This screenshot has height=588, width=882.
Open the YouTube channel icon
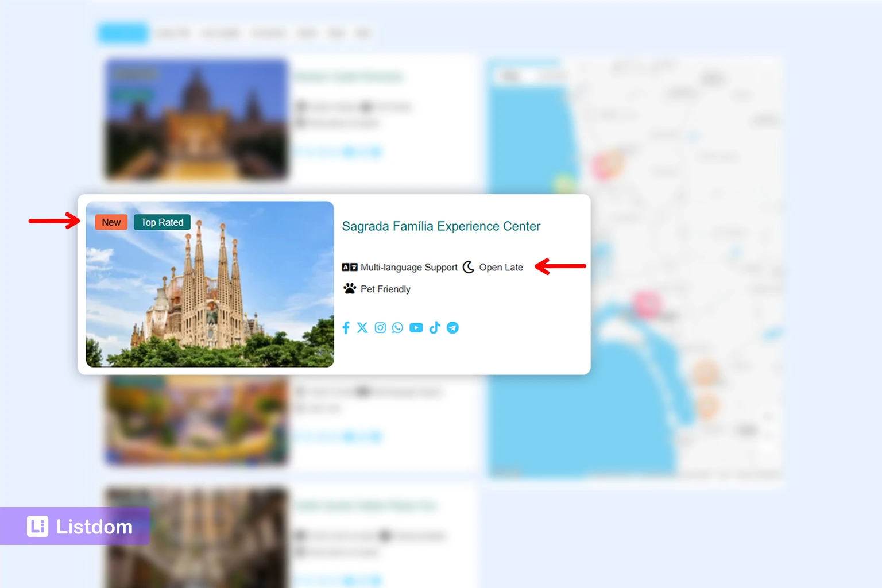416,328
